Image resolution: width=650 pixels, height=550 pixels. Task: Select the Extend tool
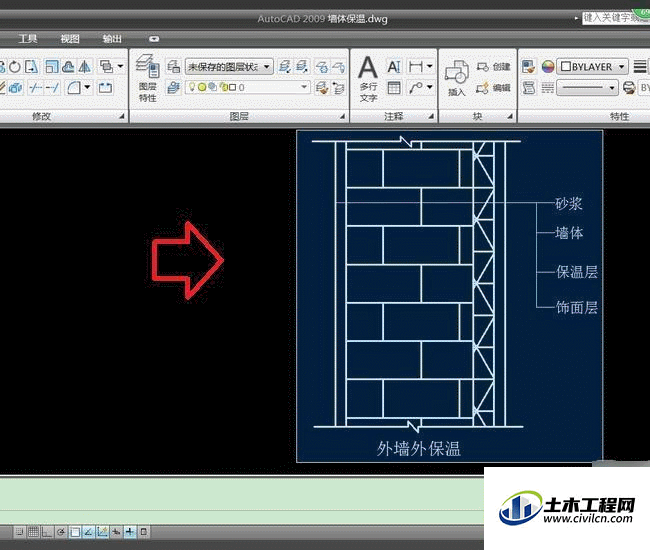tap(52, 87)
